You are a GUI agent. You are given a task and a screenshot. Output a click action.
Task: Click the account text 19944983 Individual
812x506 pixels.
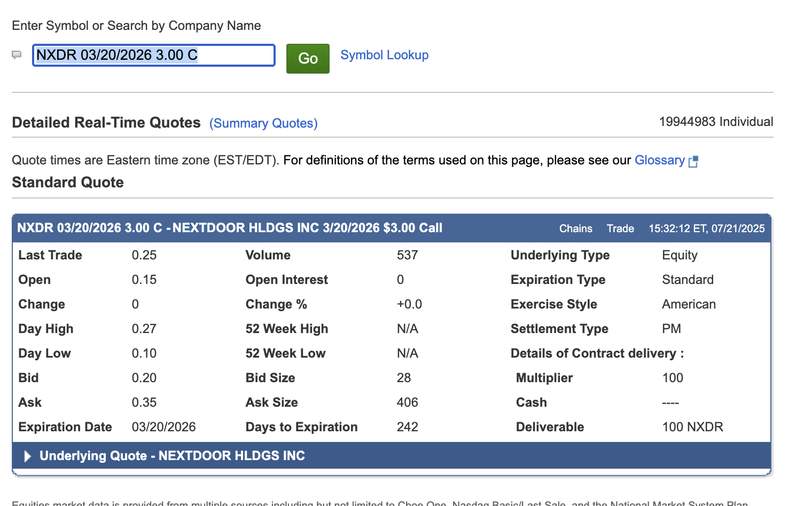pyautogui.click(x=716, y=122)
